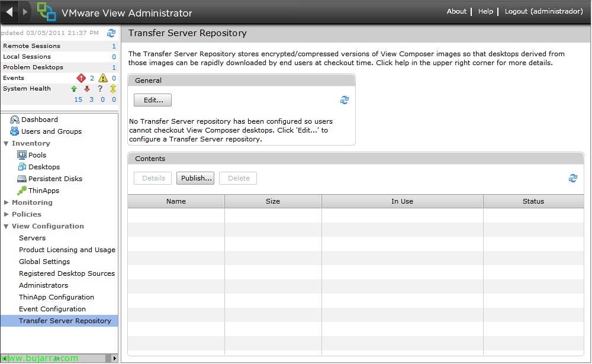
Task: Click the ThinApps icon in Inventory
Action: coord(22,191)
